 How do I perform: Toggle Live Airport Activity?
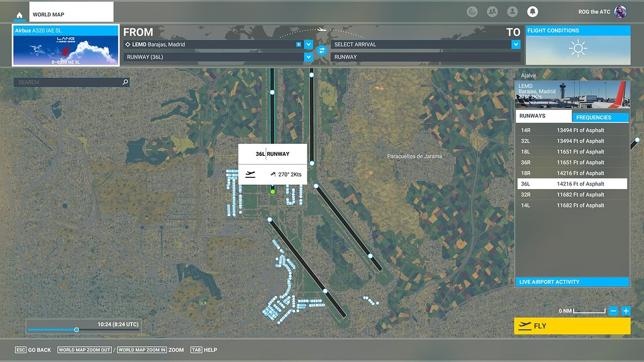point(572,282)
